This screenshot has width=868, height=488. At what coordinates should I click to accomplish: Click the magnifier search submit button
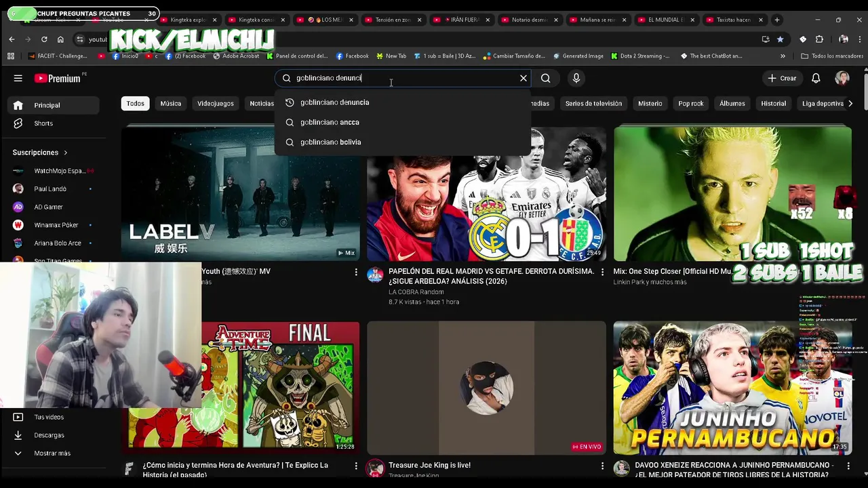(546, 78)
